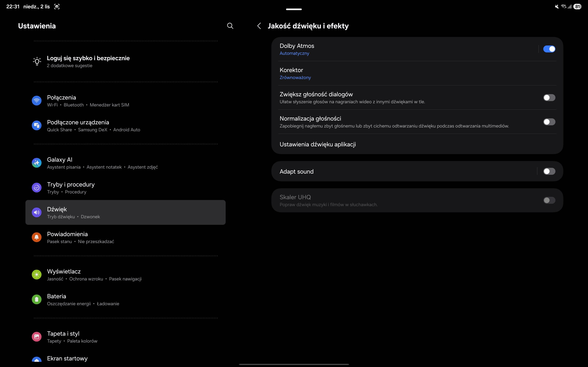Tap the Bateria green battery icon
Screen dimensions: 588x367
tap(37, 299)
